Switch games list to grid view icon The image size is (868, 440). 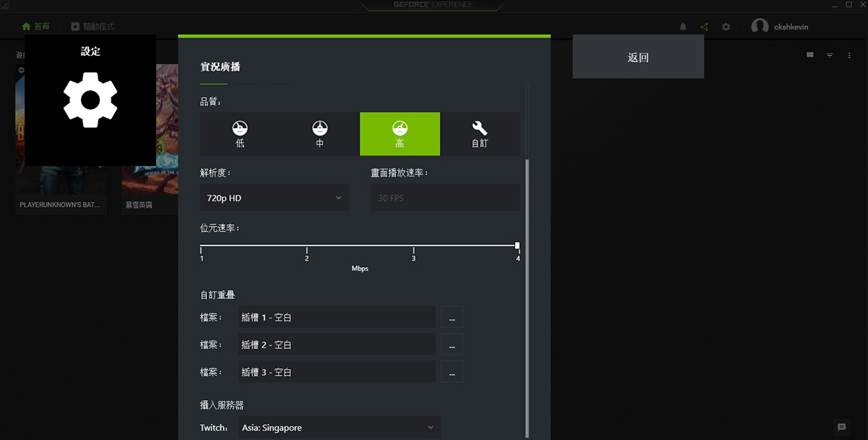(810, 55)
